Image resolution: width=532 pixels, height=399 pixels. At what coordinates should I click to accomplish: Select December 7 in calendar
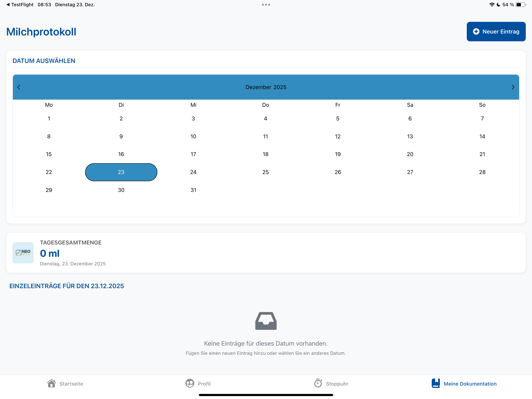click(x=482, y=118)
